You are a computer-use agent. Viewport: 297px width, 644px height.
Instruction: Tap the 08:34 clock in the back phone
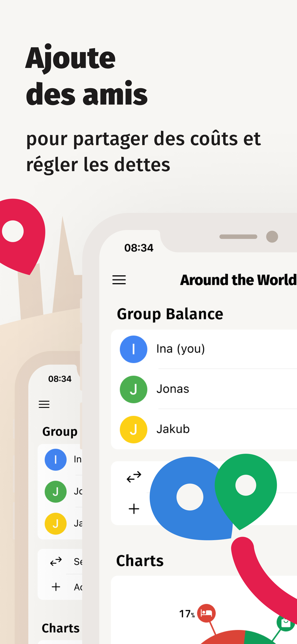click(x=60, y=379)
